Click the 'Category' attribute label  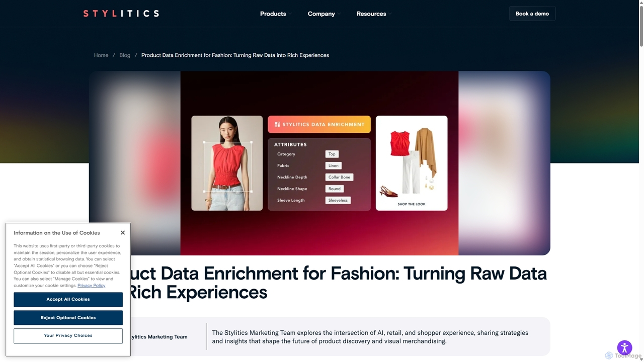click(x=286, y=154)
